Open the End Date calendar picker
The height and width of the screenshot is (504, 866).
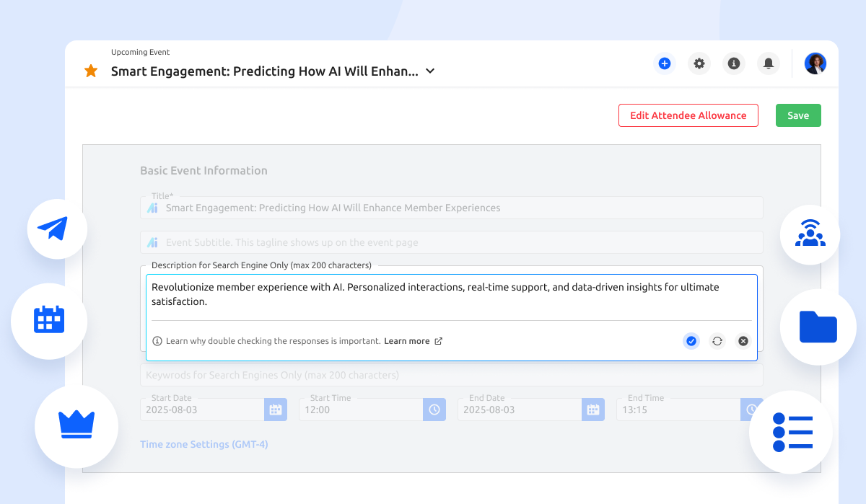coord(592,409)
